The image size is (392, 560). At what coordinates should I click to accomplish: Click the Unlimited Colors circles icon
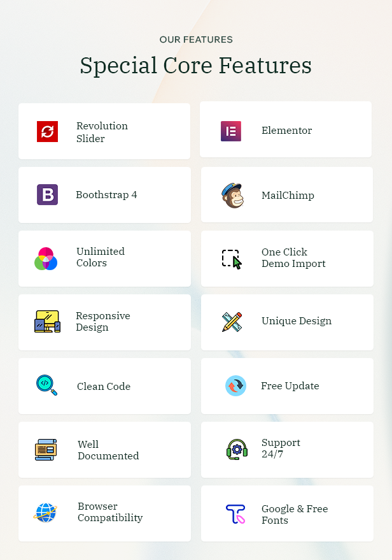pos(46,259)
